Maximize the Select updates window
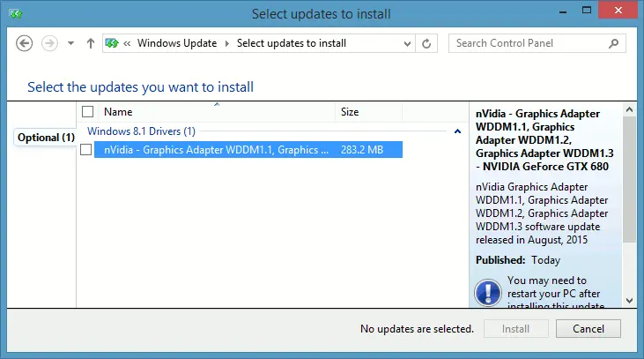 [587, 11]
